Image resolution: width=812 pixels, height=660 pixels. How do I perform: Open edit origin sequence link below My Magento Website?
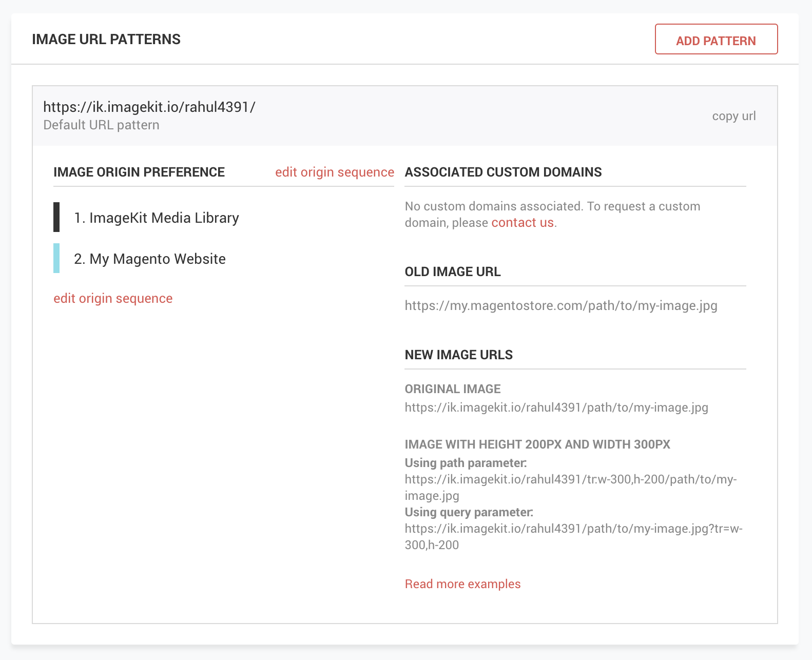coord(113,298)
